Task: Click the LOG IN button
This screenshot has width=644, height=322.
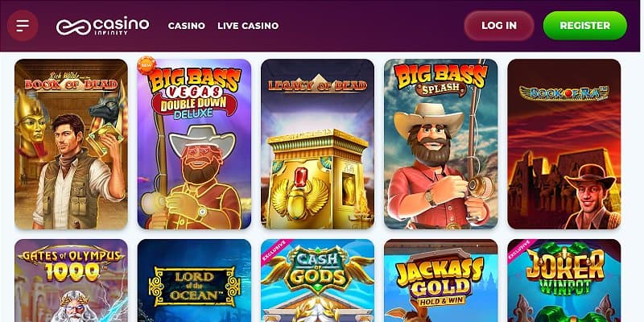Action: point(499,26)
